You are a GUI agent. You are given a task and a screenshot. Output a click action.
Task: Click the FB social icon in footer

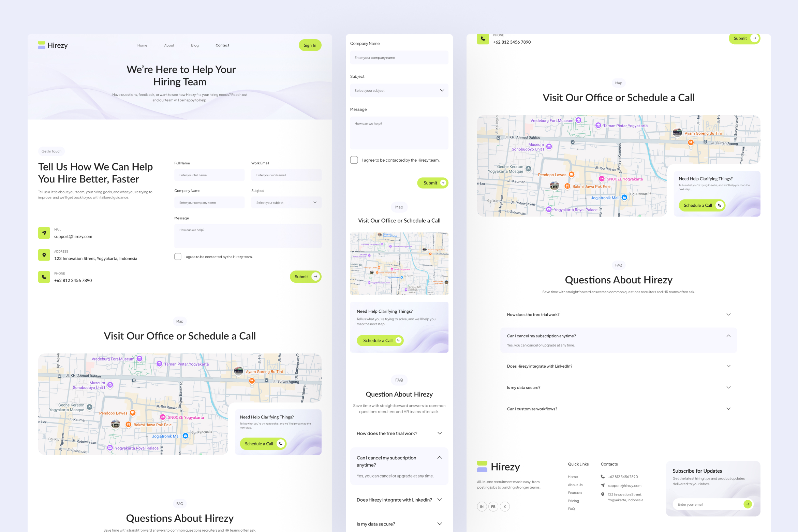pyautogui.click(x=493, y=506)
